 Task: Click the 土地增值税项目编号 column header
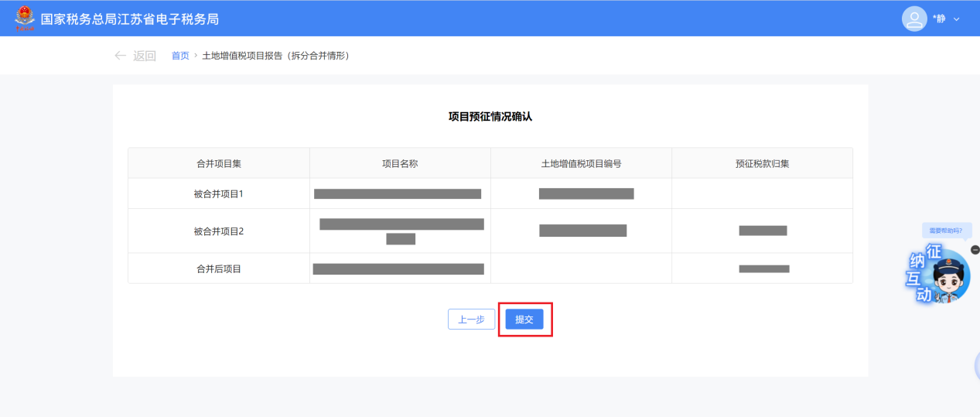click(x=581, y=163)
